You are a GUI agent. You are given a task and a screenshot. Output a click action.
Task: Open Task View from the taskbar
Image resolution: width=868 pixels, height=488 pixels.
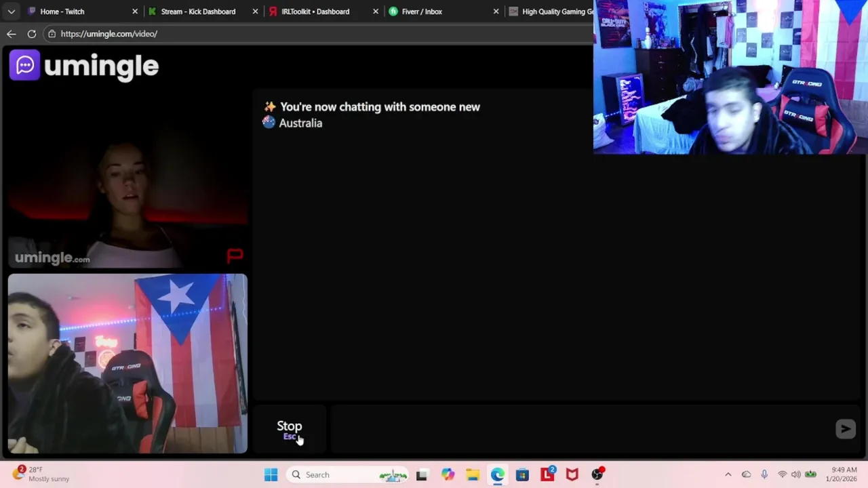(422, 474)
